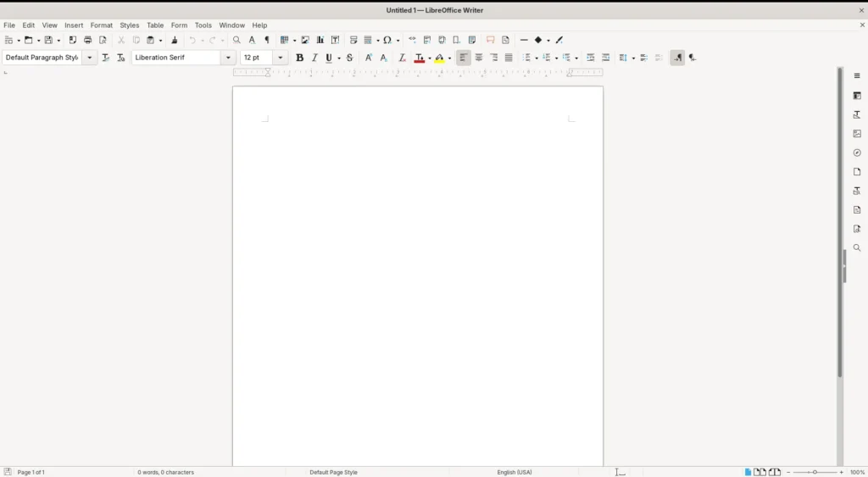Click the Clone Formatting paintbrush icon
This screenshot has height=477, width=868.
[175, 40]
